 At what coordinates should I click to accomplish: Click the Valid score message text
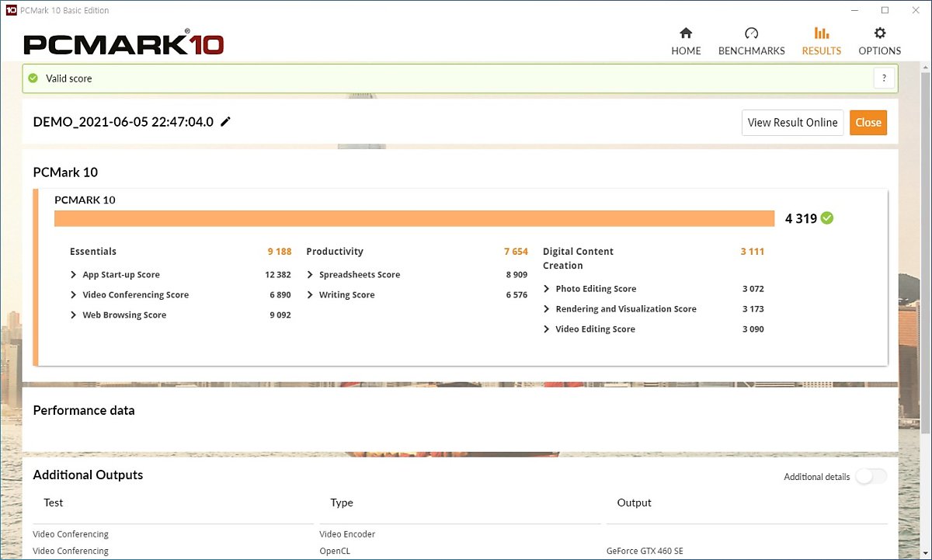click(x=69, y=78)
